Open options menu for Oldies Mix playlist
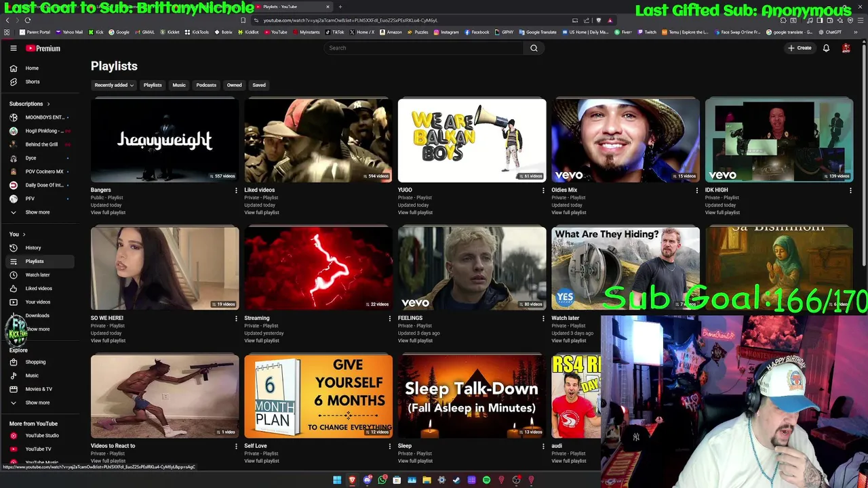This screenshot has width=868, height=488. click(x=696, y=190)
